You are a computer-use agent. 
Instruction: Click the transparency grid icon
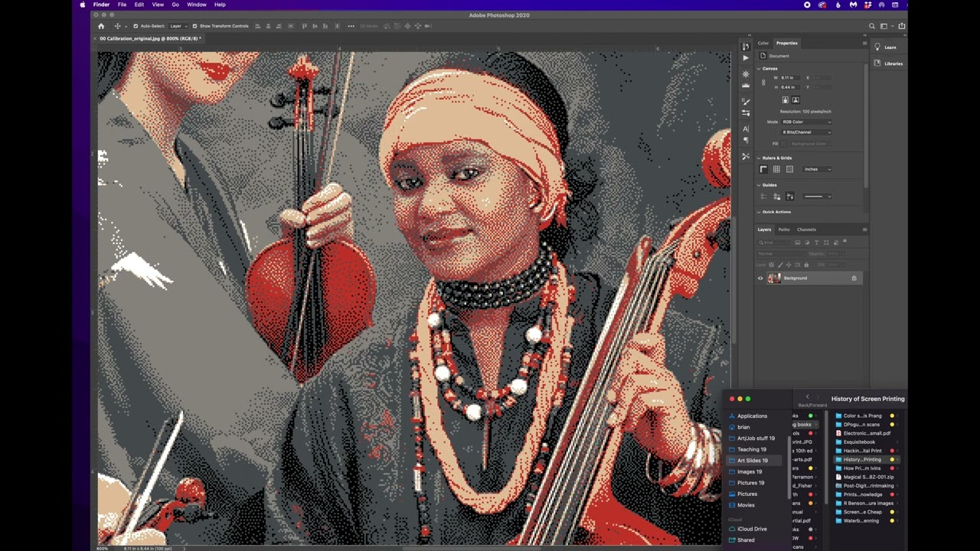point(789,169)
